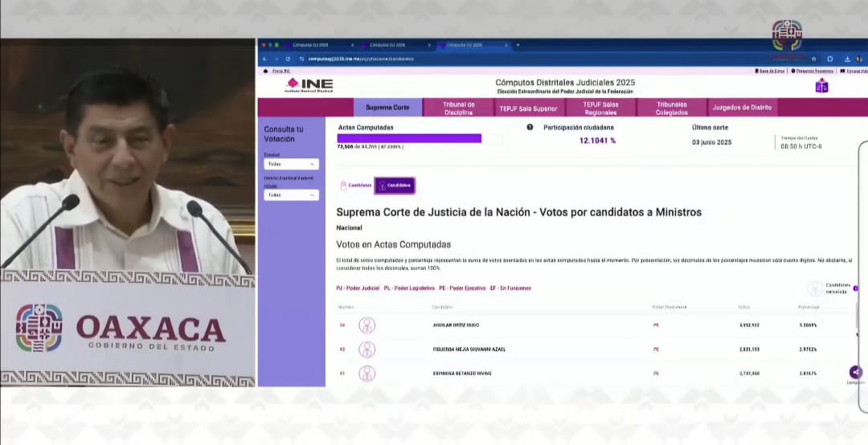Image resolution: width=868 pixels, height=445 pixels.
Task: Select the Tribunal de Disciplina tab
Action: click(458, 108)
